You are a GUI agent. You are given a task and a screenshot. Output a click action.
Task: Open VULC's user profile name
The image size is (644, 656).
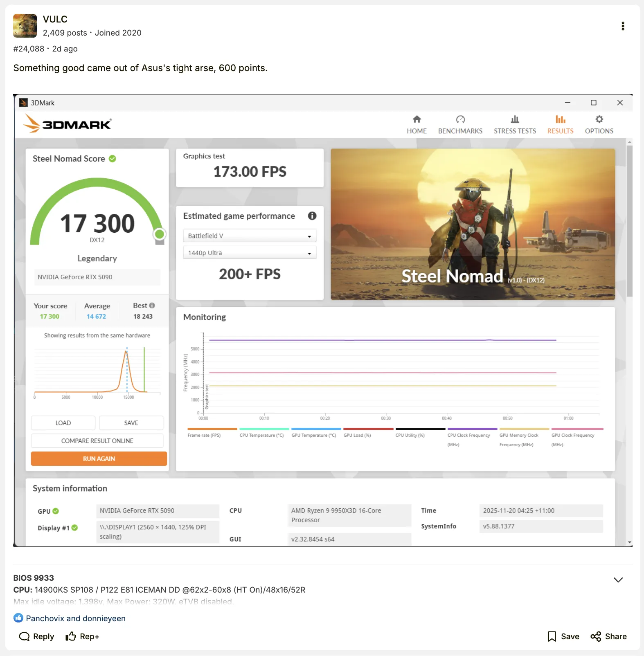[x=55, y=19]
